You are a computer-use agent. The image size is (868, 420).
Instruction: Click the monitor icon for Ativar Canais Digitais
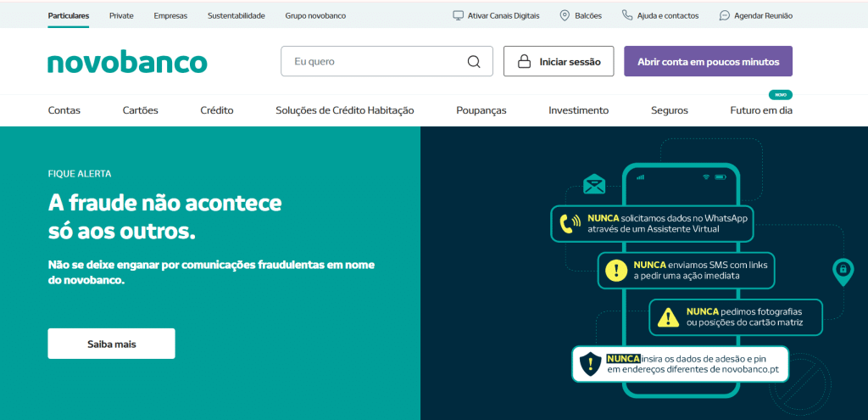click(x=459, y=15)
